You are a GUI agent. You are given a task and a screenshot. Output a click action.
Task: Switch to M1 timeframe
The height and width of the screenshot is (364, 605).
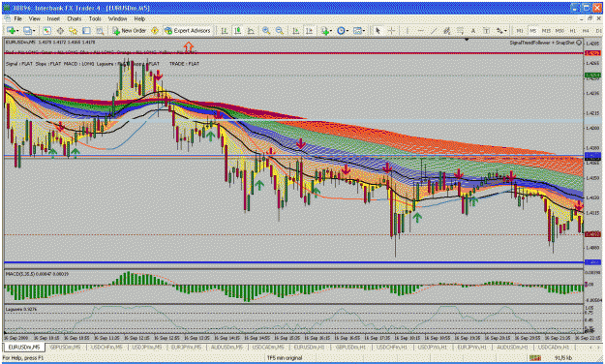click(520, 30)
